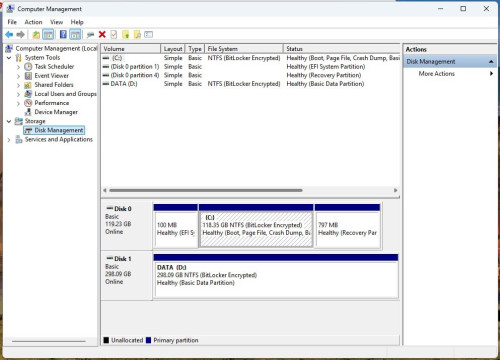500x360 pixels.
Task: Sort by the Layout column header
Action: (x=173, y=49)
